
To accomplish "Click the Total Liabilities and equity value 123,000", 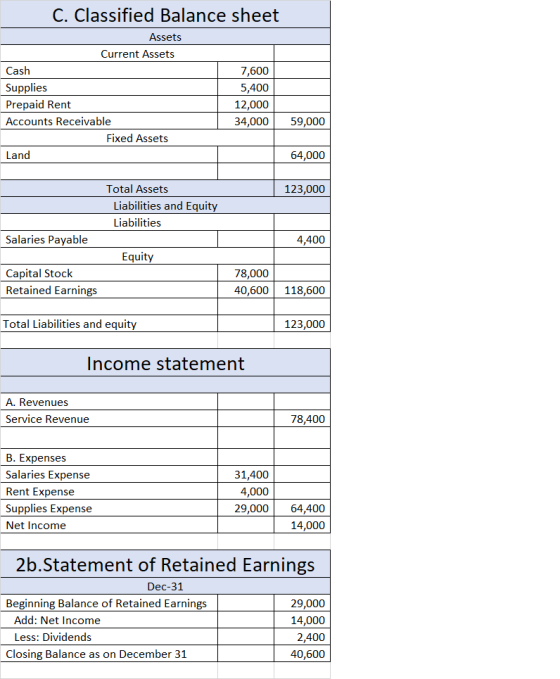I will (x=302, y=324).
